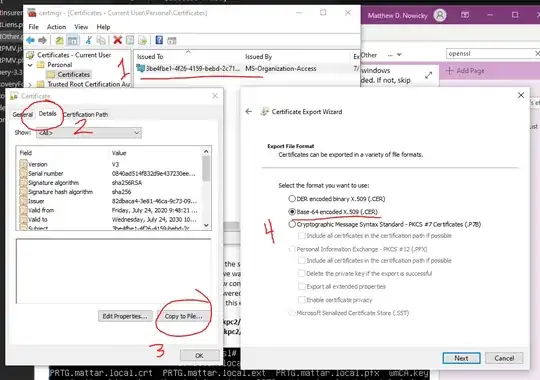Select the Version field row

(108, 164)
